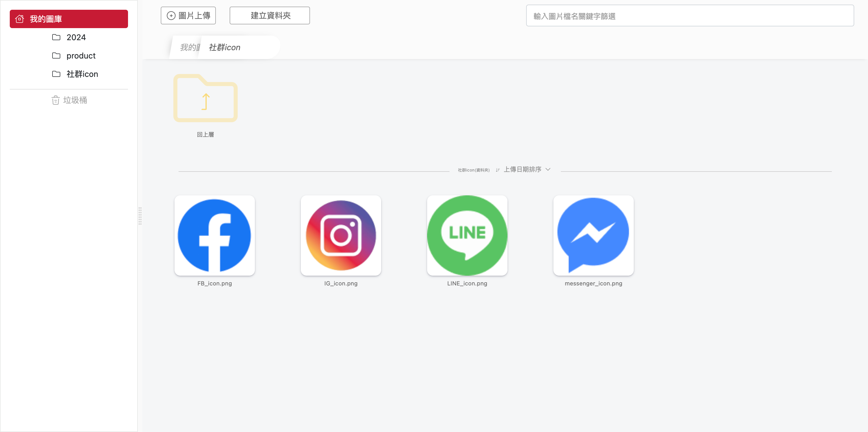Expand the 上傳日期排序 dropdown chevron
This screenshot has height=432, width=868.
tap(548, 169)
